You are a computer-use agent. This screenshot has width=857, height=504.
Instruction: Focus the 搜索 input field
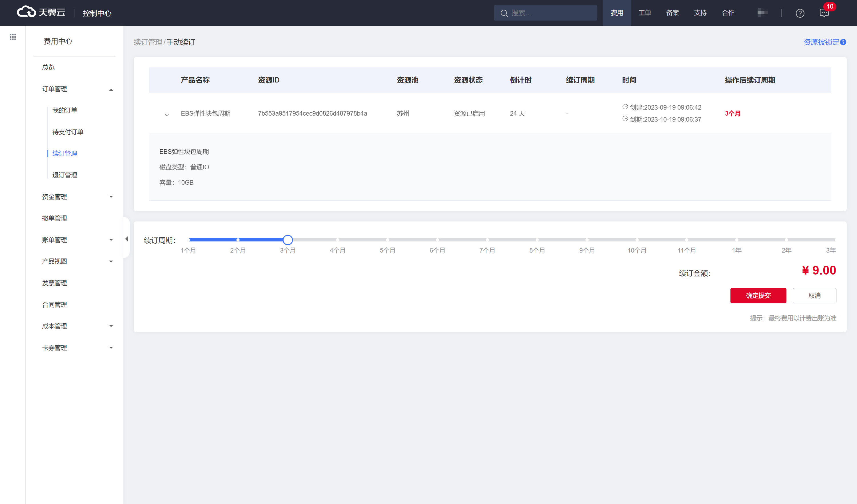coord(551,13)
